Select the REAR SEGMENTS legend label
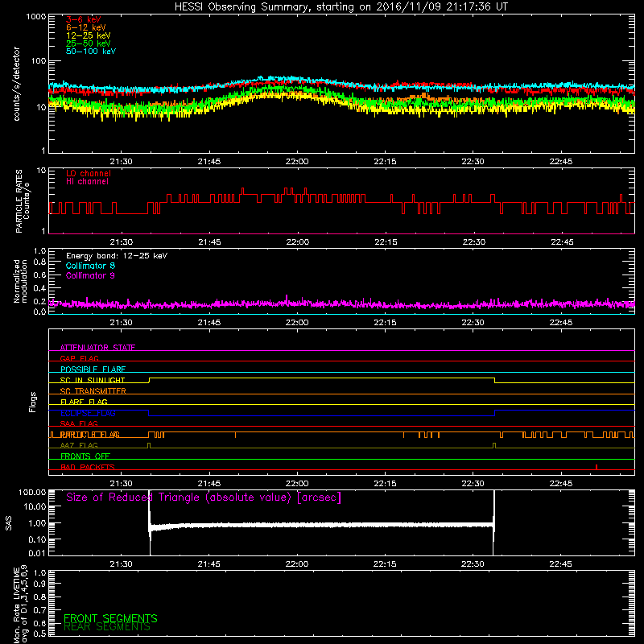Screen dimensions: 644x644 click(107, 627)
